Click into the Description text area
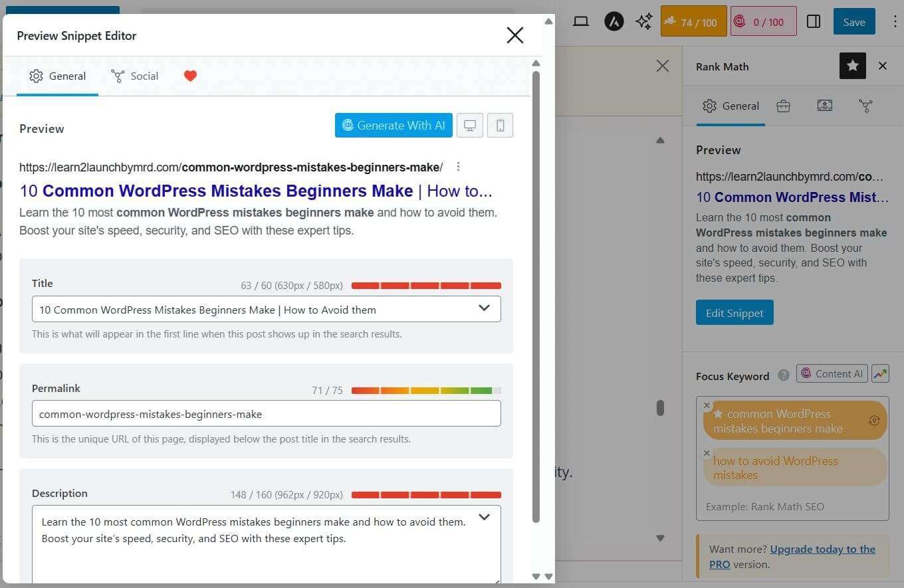 267,545
